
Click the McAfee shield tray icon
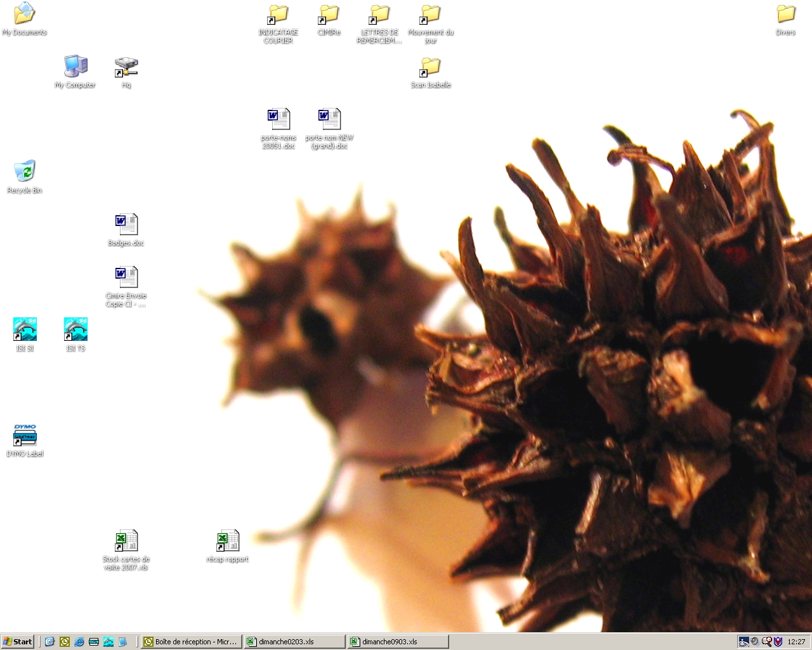pyautogui.click(x=778, y=642)
